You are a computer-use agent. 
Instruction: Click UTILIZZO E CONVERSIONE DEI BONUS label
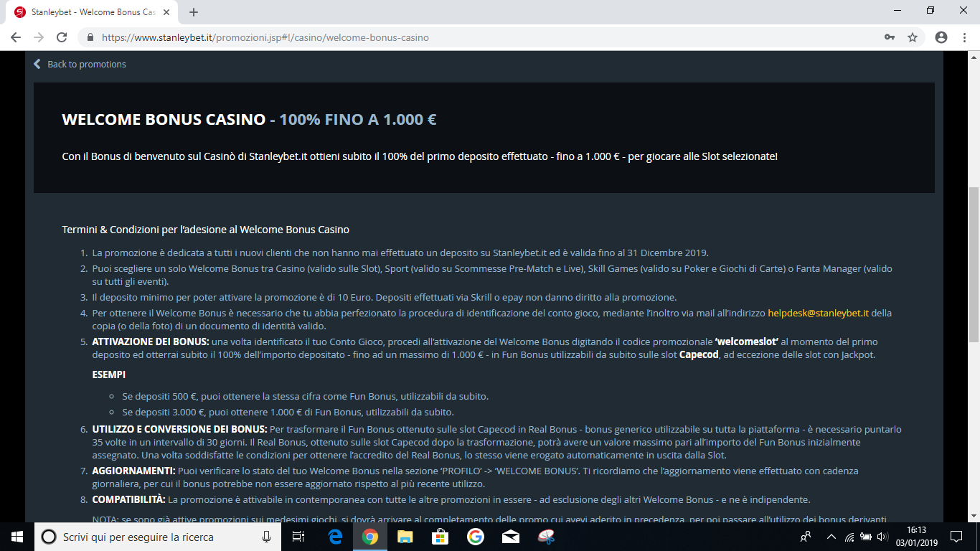pos(179,429)
